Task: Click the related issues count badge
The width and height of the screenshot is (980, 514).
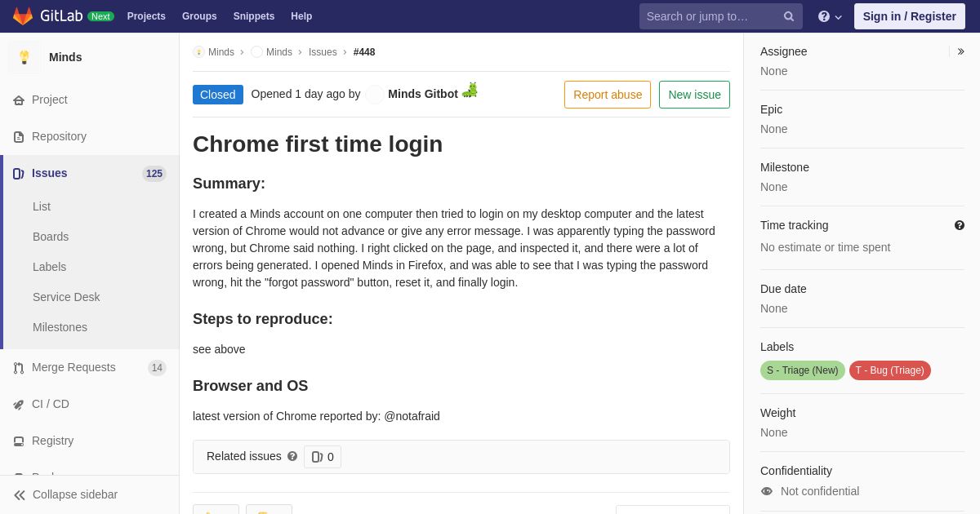Action: pos(323,457)
